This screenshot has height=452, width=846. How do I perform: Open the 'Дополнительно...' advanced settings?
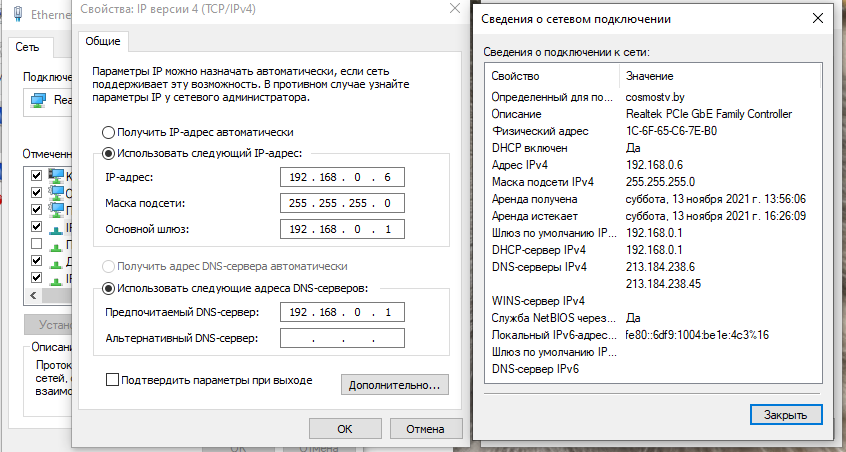[x=394, y=385]
